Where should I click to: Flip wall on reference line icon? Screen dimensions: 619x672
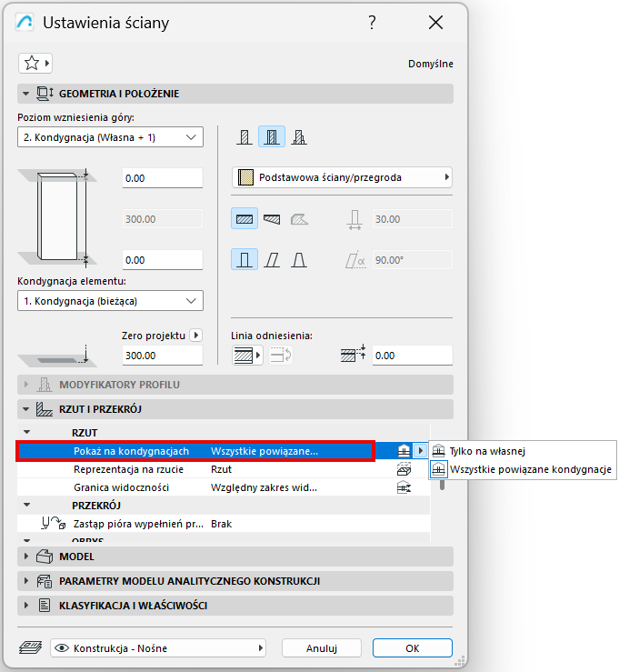click(281, 356)
